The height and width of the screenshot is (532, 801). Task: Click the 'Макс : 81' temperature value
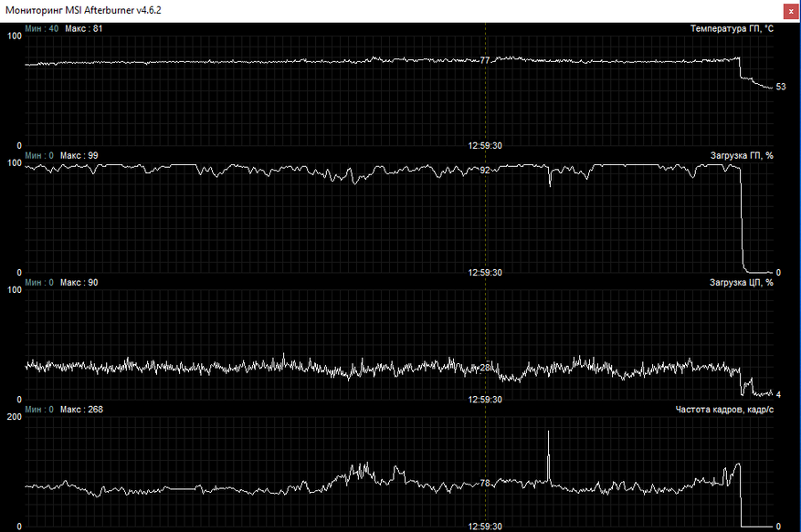click(x=84, y=28)
